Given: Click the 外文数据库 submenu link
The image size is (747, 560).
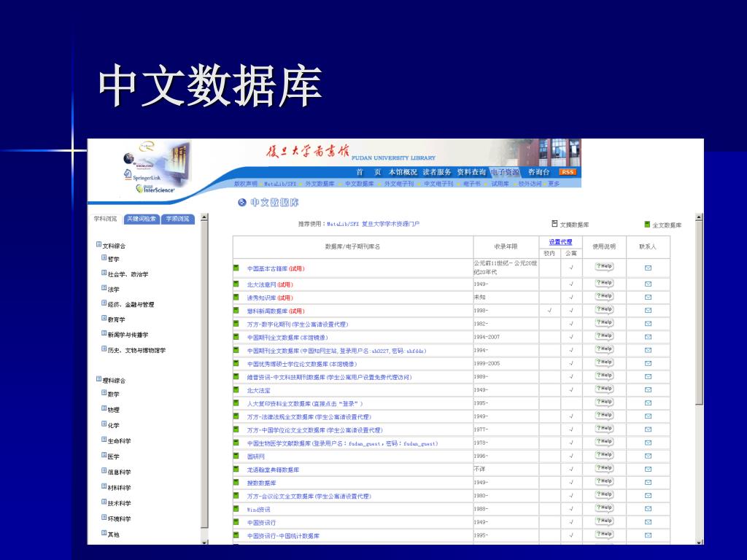Looking at the screenshot, I should pyautogui.click(x=320, y=184).
